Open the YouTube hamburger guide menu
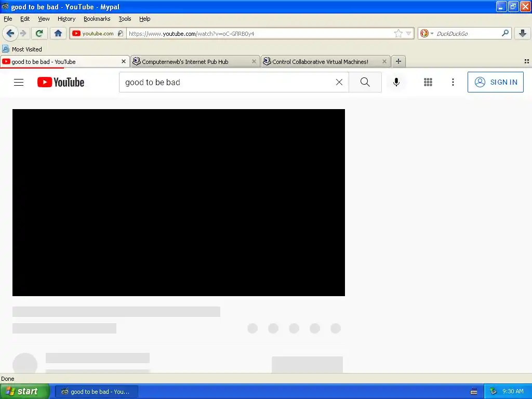The height and width of the screenshot is (399, 532). pyautogui.click(x=19, y=82)
